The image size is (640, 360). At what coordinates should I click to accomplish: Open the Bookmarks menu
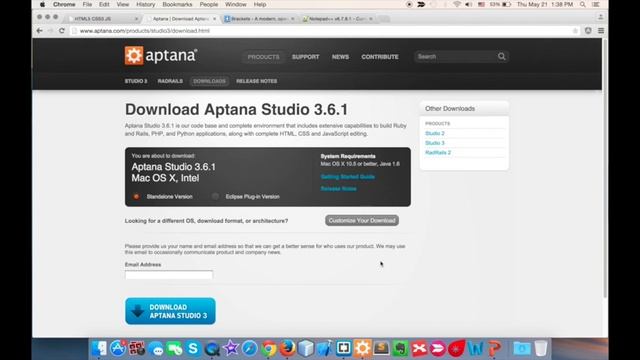pos(177,4)
